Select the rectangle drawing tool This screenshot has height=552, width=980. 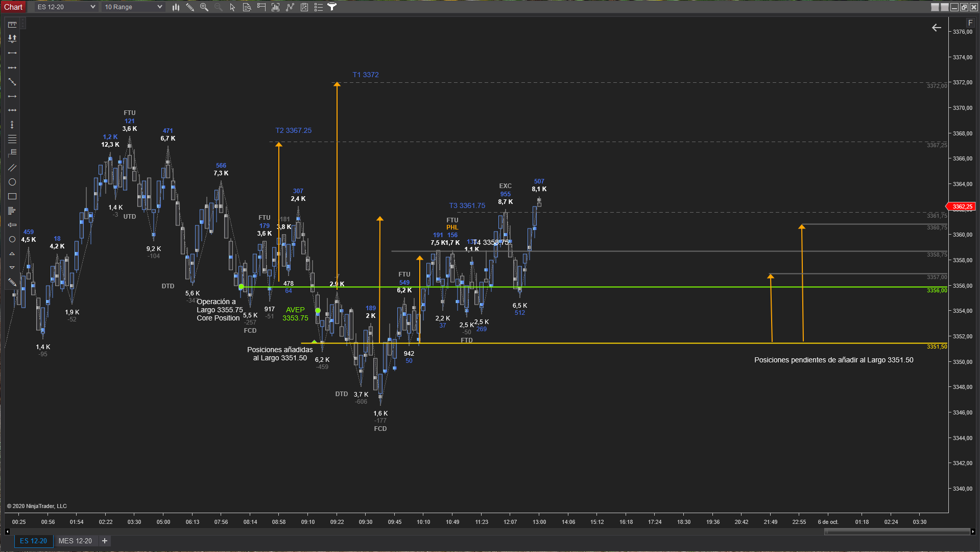click(12, 196)
